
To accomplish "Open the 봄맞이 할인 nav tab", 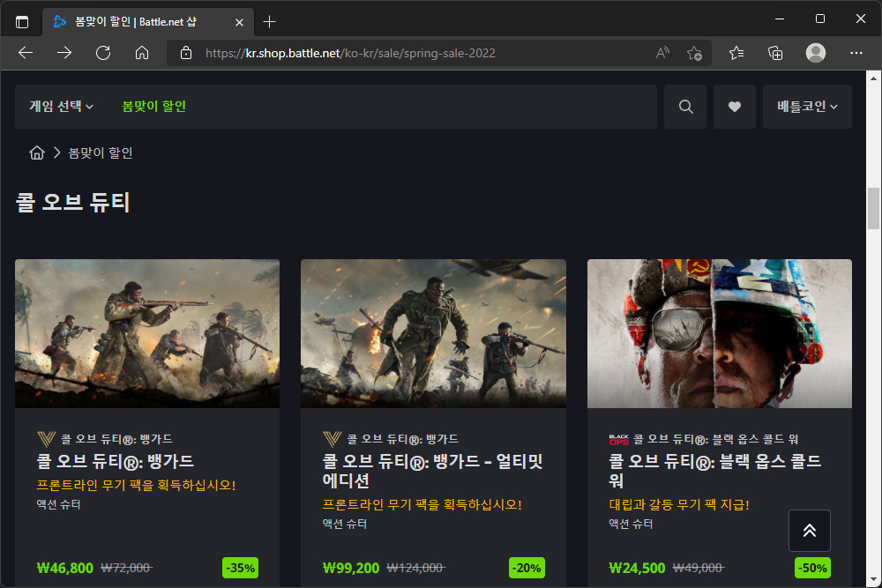I will 153,107.
